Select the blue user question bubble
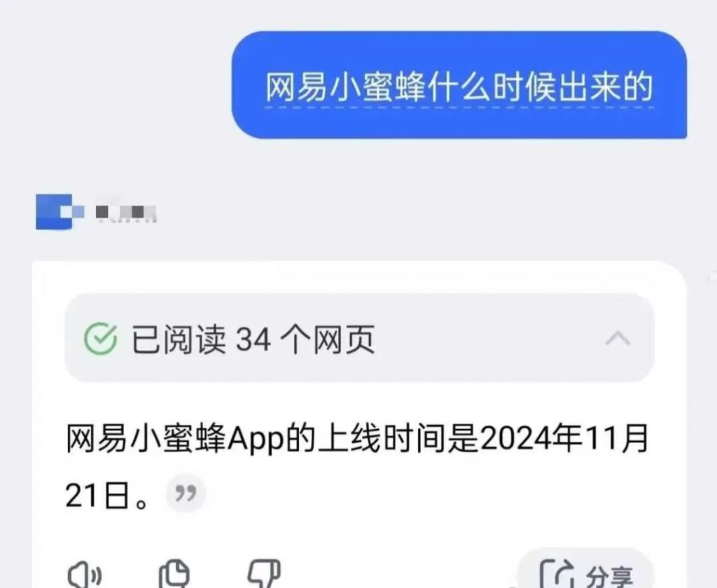This screenshot has height=588, width=717. [459, 85]
